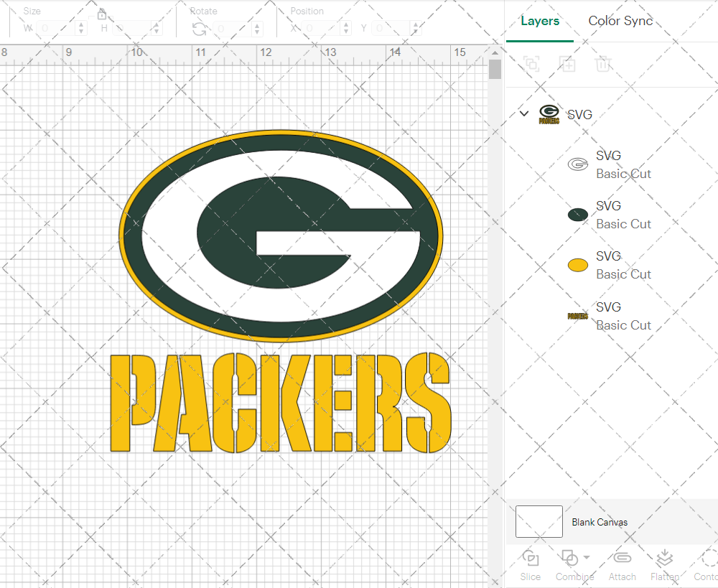Click the Position X stepper arrows
Screen dimensions: 718x588
point(346,29)
